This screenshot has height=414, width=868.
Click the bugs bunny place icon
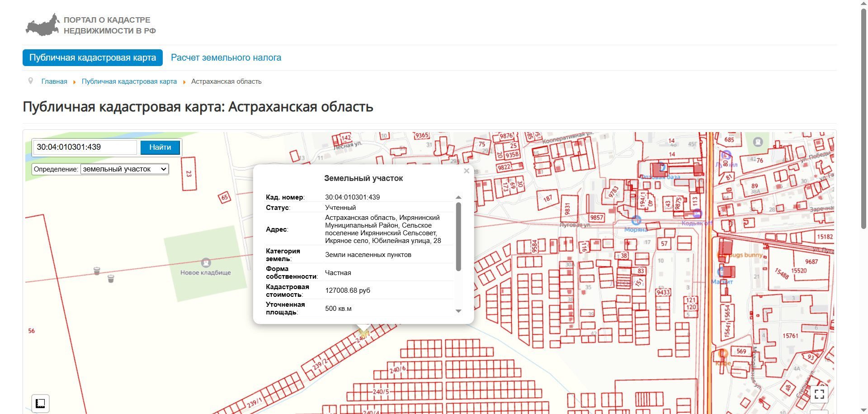(722, 256)
